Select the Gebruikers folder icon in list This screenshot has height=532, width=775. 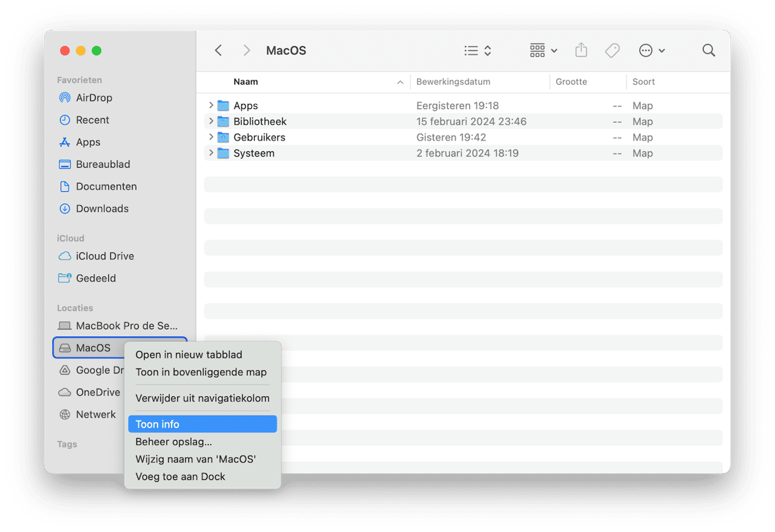click(223, 137)
